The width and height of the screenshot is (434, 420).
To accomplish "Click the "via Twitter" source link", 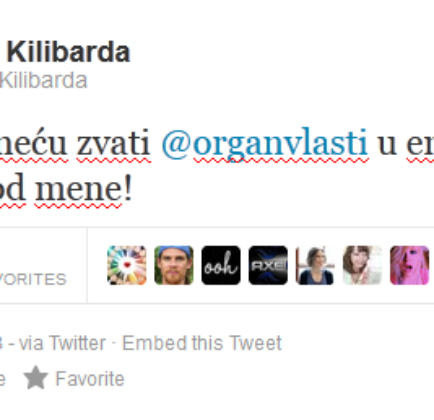I will coord(62,343).
